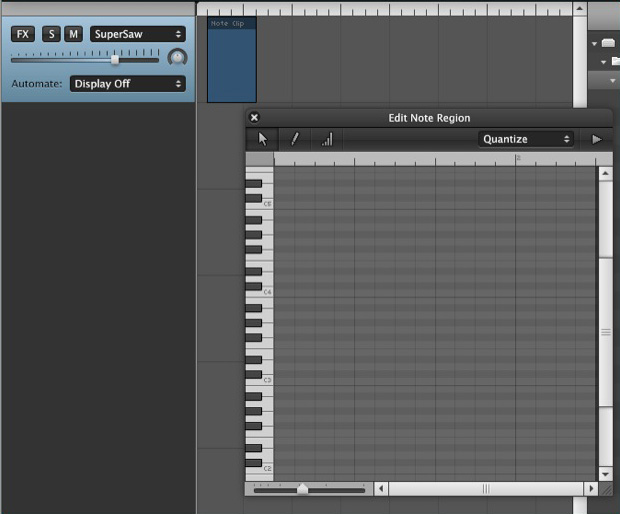Click the piano roll scroll down arrow
620x514 pixels.
pos(605,473)
